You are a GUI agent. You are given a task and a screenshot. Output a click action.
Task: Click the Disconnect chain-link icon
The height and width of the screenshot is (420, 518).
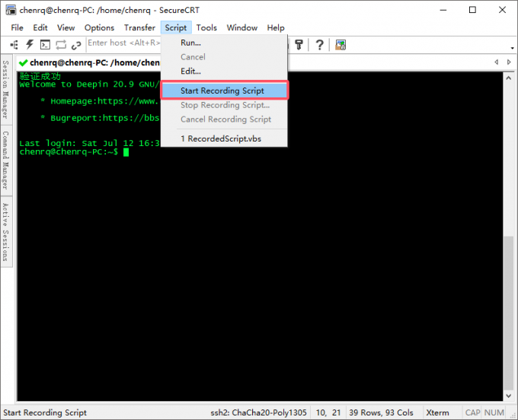tap(76, 45)
